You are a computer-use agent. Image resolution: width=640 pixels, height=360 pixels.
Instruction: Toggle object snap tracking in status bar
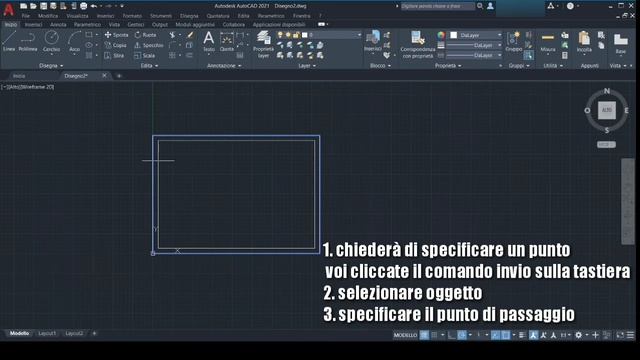point(495,335)
